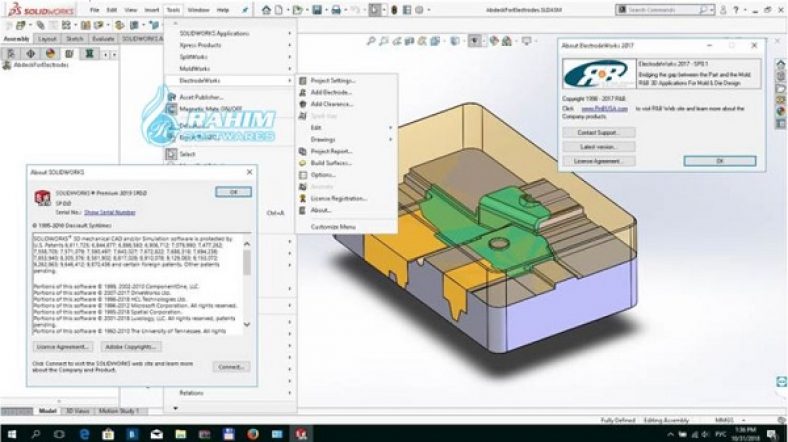The image size is (788, 442).
Task: Click the Connect button in About SOLIDWORKS
Action: click(230, 366)
